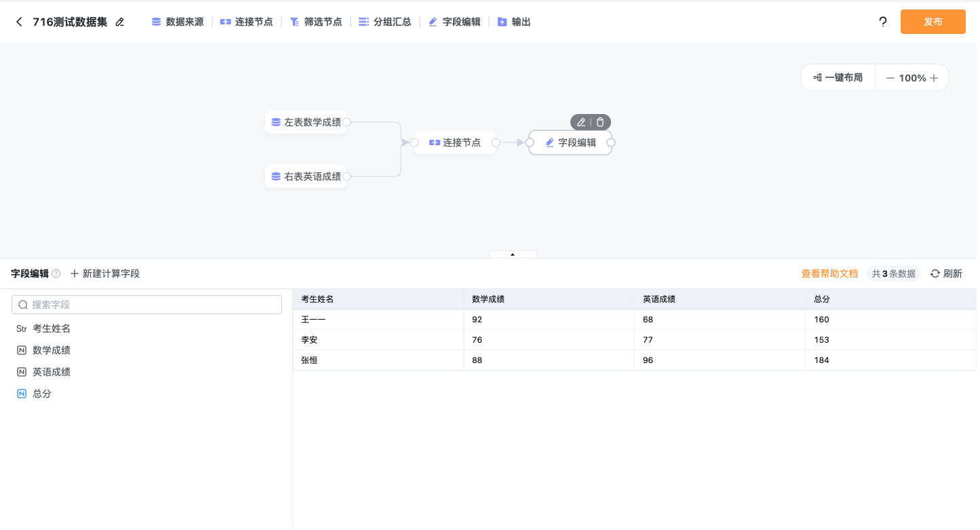Select the 左表数学成绩 node
Screen dimensions: 980x530
coord(306,122)
